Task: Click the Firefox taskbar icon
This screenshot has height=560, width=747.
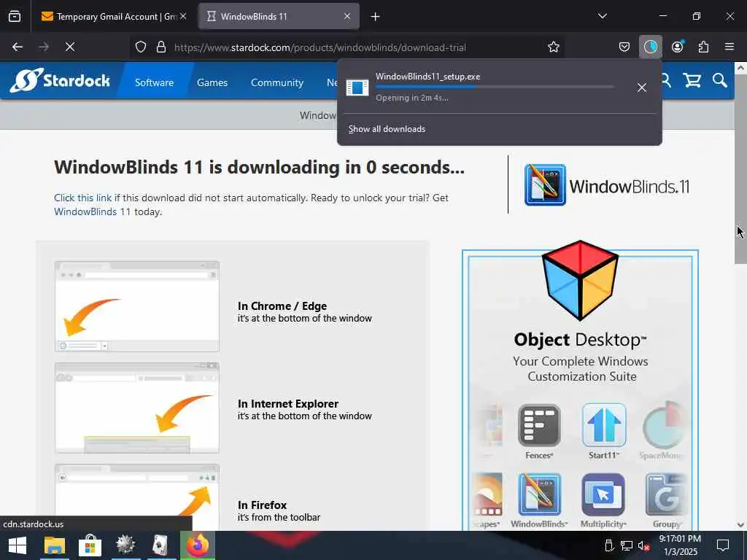Action: pos(197,545)
